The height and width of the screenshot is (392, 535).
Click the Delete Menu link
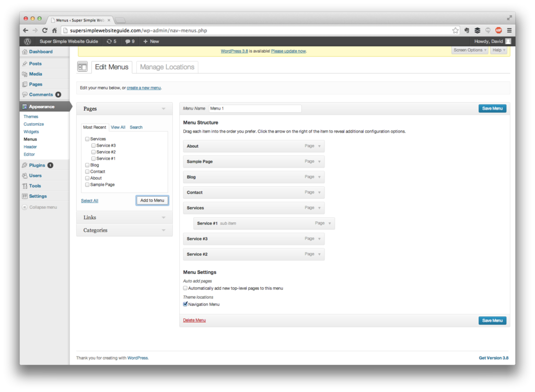194,320
